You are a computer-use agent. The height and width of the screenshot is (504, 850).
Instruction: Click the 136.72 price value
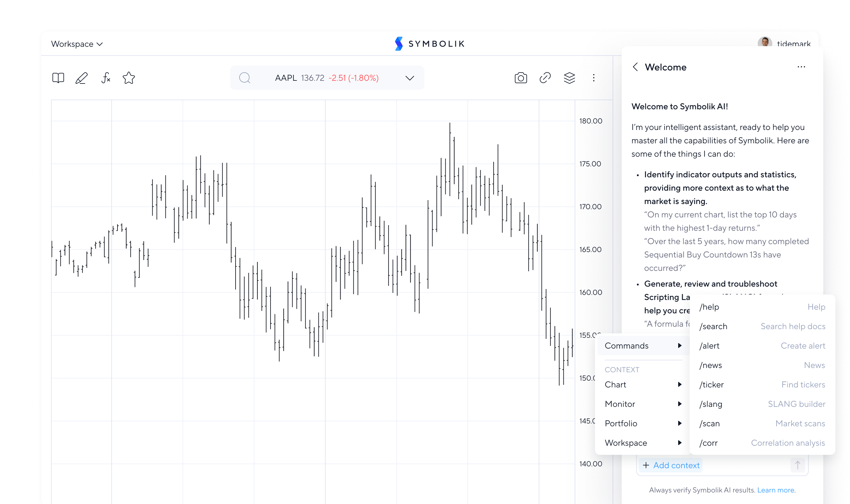312,78
